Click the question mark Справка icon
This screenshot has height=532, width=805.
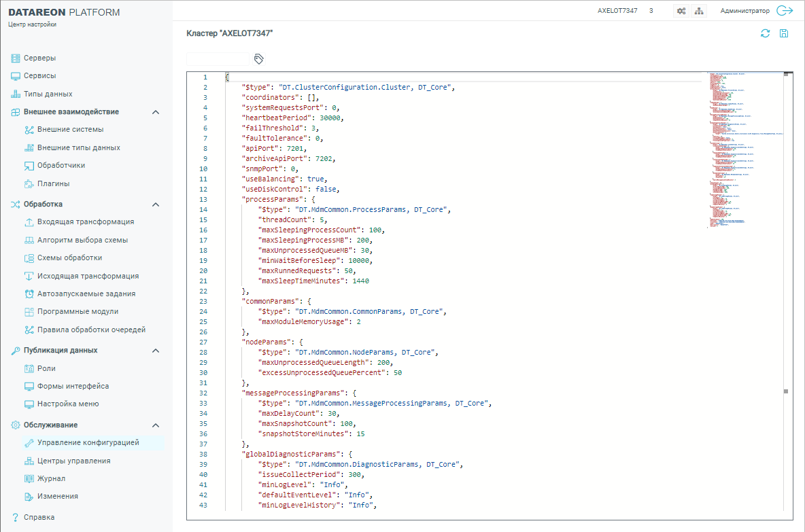15,517
